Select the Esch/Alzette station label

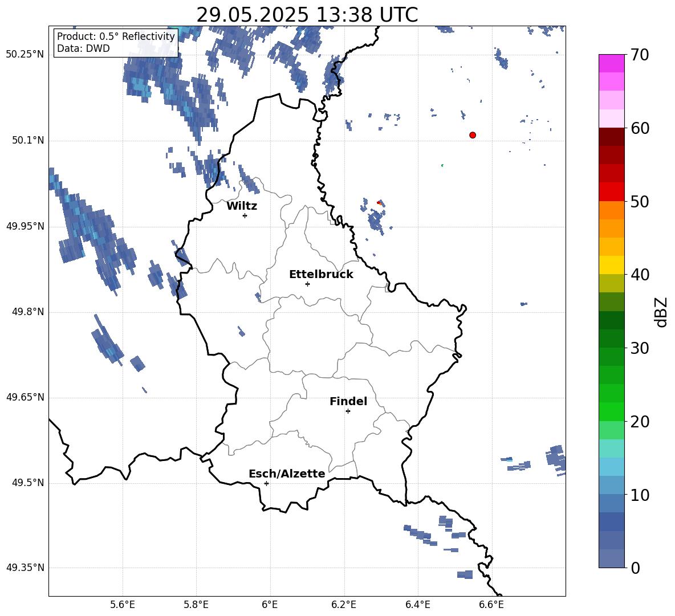(x=287, y=474)
